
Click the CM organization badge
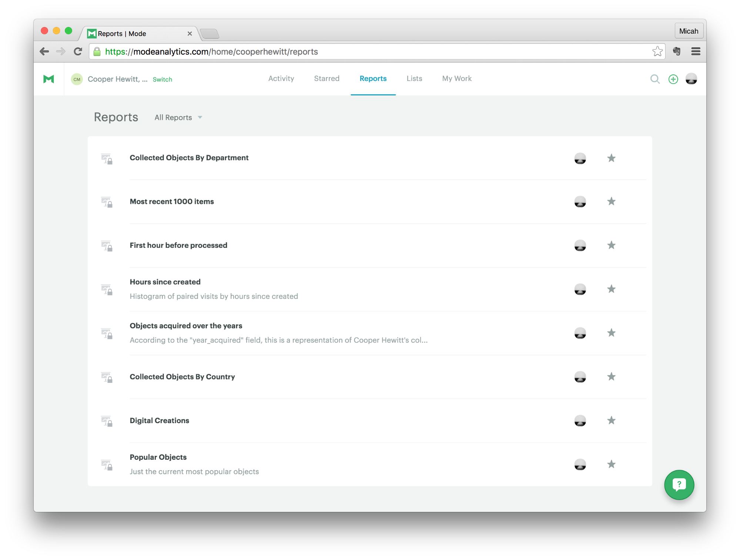(77, 79)
